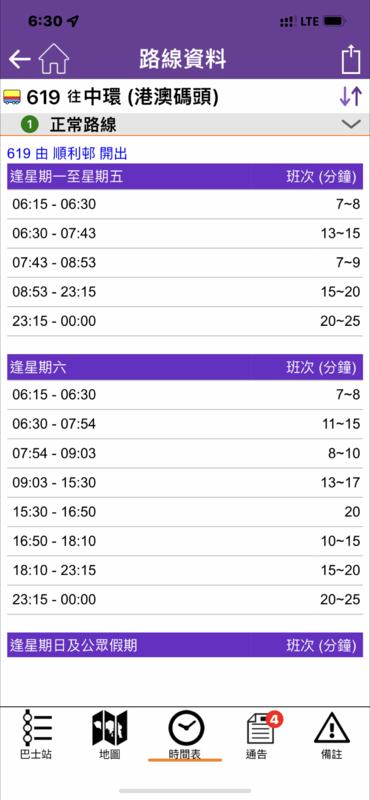The image size is (370, 800).
Task: Open the share icon in header
Action: pyautogui.click(x=351, y=59)
